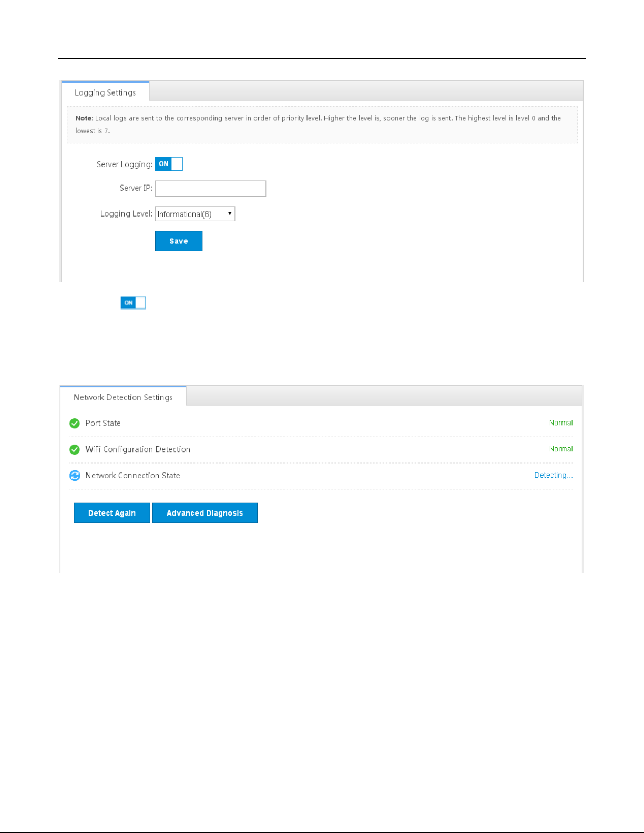Click the Save button

[179, 241]
